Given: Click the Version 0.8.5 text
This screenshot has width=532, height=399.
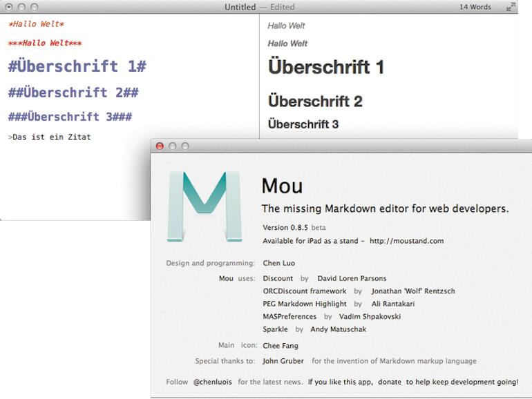Looking at the screenshot, I should (x=285, y=228).
